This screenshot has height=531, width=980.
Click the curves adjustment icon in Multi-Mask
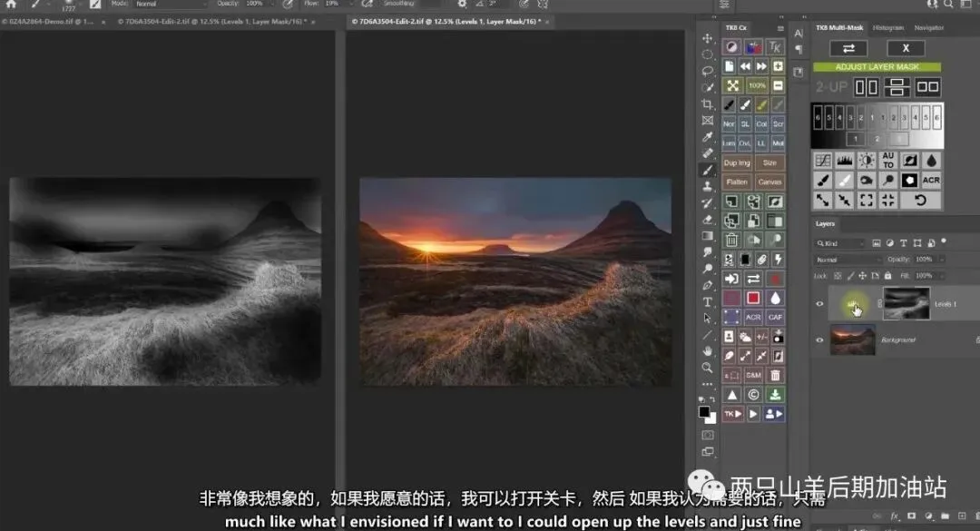click(x=823, y=161)
